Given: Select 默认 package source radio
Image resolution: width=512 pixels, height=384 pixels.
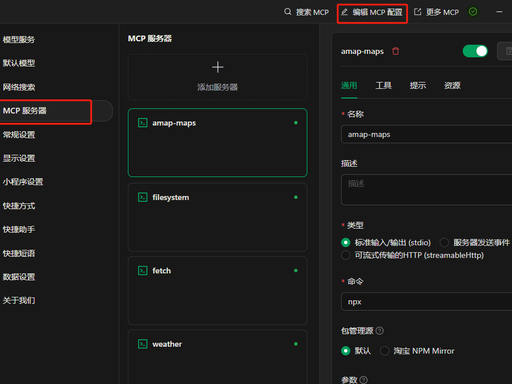Looking at the screenshot, I should tap(346, 351).
